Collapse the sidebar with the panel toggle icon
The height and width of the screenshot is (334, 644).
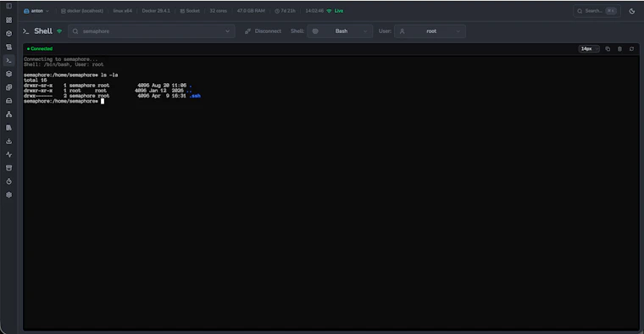[x=8, y=6]
